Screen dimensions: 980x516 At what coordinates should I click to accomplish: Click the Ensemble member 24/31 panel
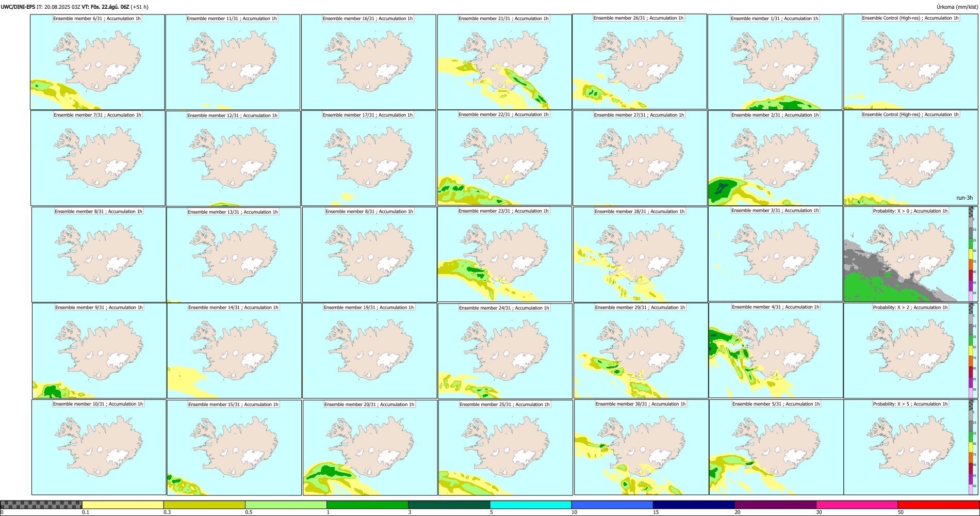[x=505, y=351]
